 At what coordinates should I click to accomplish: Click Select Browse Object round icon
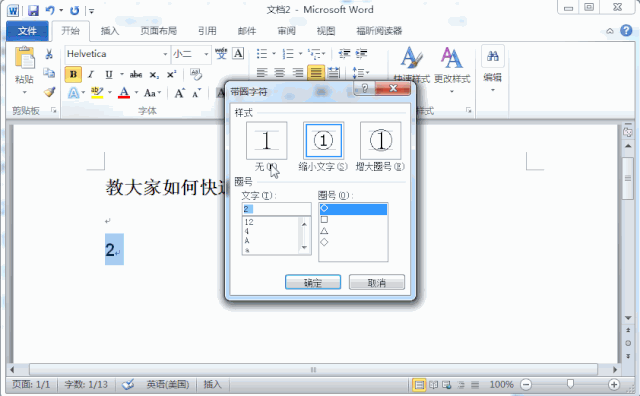point(628,343)
